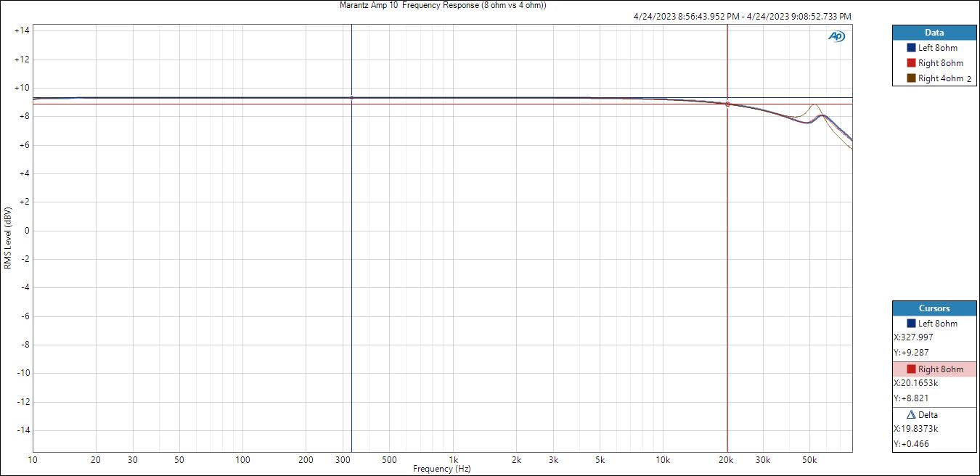Click the RMS Level (dBV) axis label
The height and width of the screenshot is (476, 980).
8,238
